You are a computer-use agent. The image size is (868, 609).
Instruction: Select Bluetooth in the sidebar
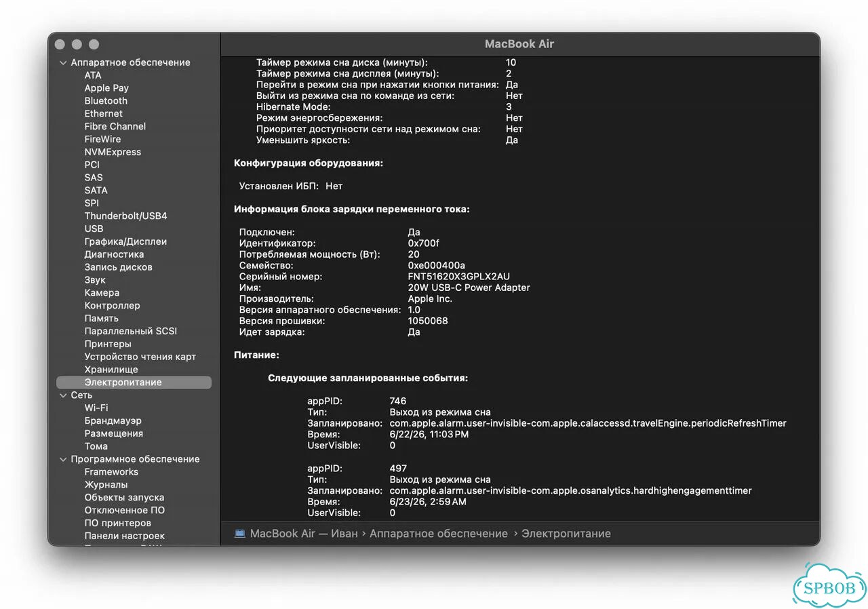[106, 101]
